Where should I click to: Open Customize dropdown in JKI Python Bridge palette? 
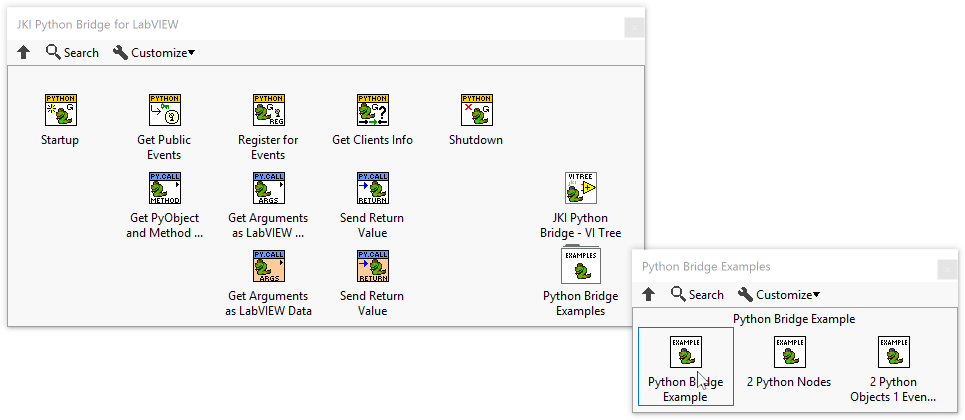tap(153, 52)
